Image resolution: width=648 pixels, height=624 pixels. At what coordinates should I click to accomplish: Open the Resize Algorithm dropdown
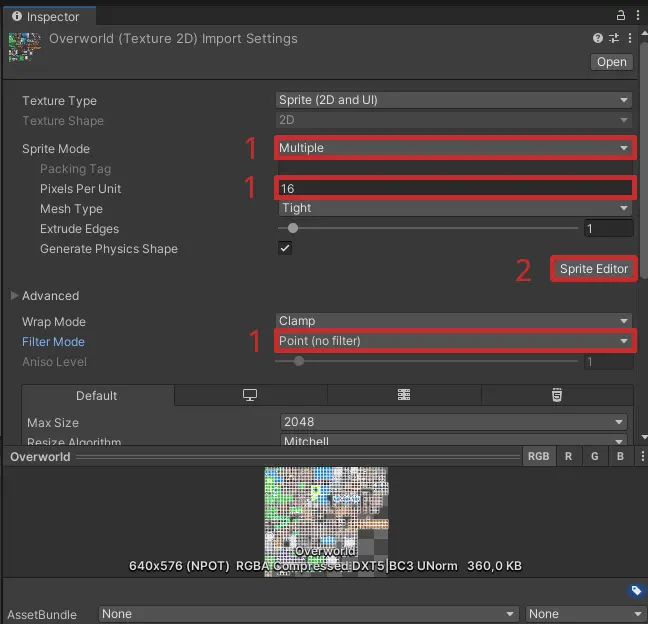coord(454,440)
